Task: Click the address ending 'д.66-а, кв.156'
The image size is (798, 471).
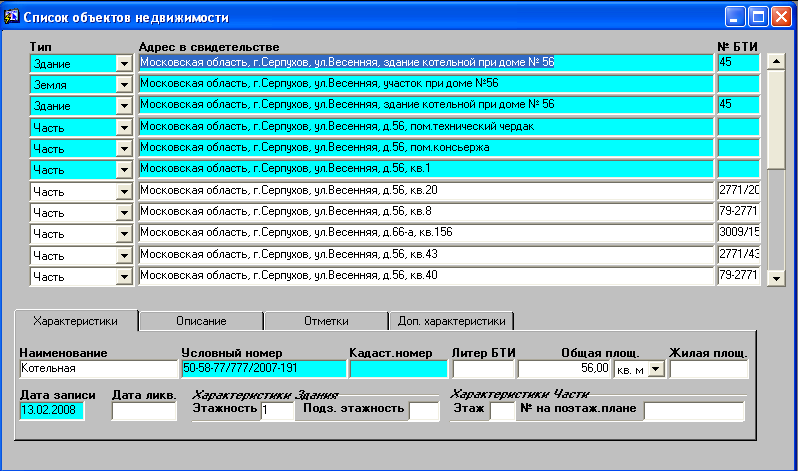Action: [x=426, y=233]
